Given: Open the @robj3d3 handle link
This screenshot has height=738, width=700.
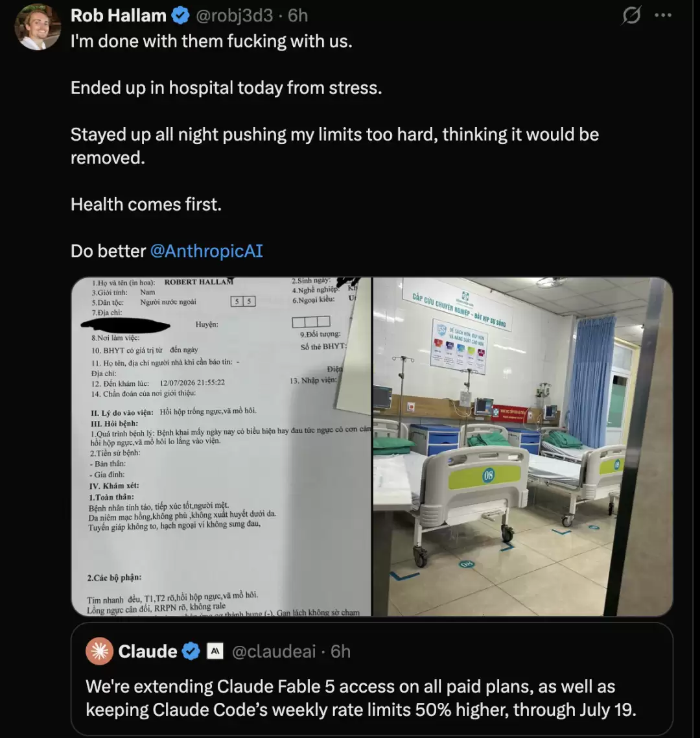Looking at the screenshot, I should click(234, 16).
